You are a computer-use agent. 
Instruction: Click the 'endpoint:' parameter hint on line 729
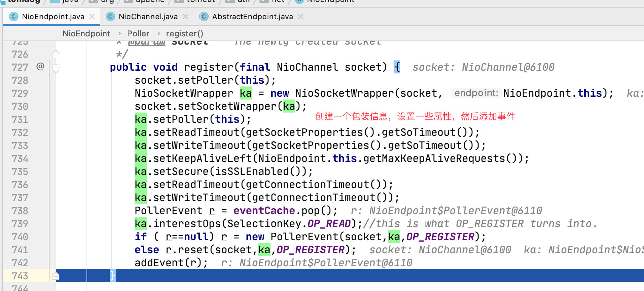[476, 93]
